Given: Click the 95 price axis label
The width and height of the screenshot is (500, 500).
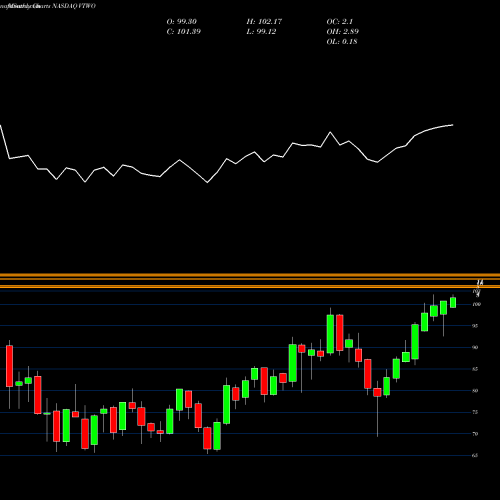Looking at the screenshot, I should point(476,326).
